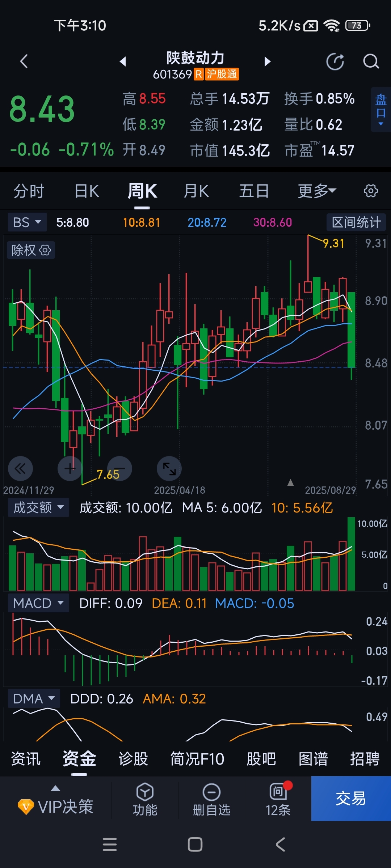Open the 股吧 tab
This screenshot has width=391, height=868.
[x=261, y=758]
